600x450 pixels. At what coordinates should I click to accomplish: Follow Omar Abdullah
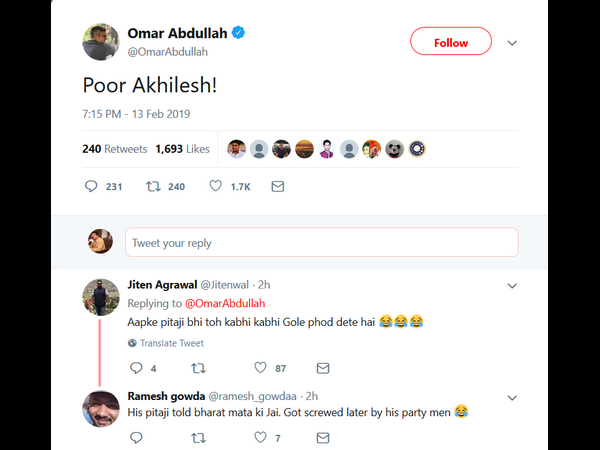coord(451,42)
